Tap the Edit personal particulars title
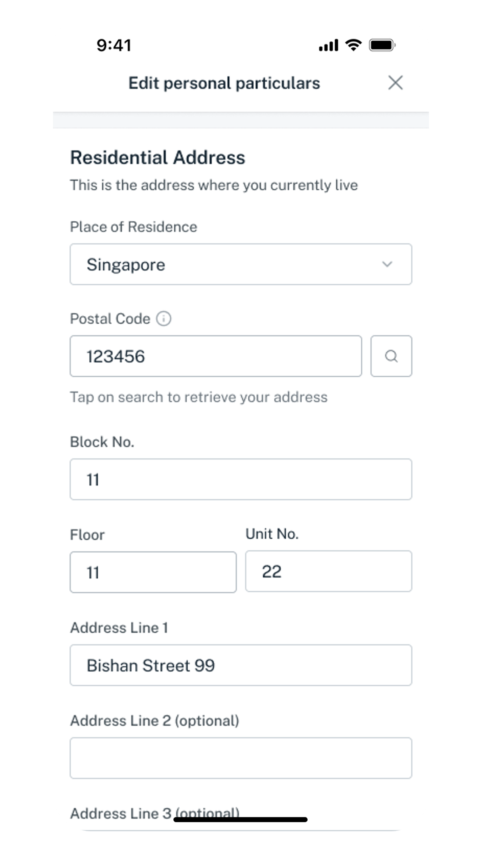Image resolution: width=482 pixels, height=868 pixels. point(224,83)
